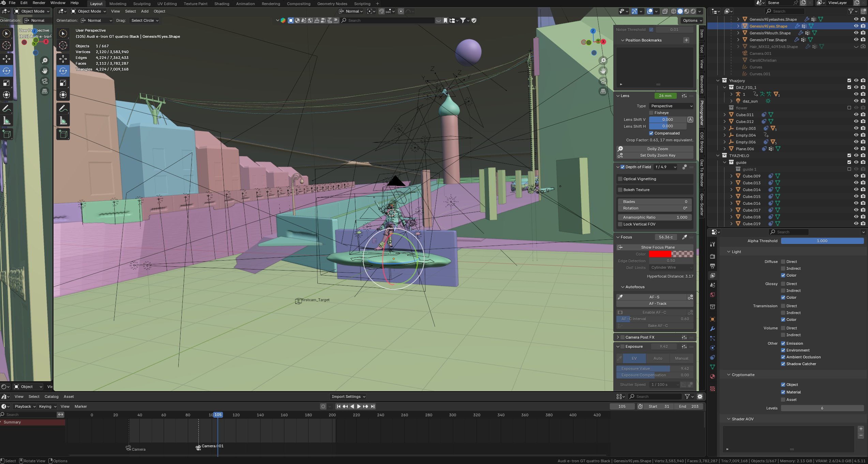Toggle camera view in main viewport gizmo
The height and width of the screenshot is (464, 868).
(603, 81)
